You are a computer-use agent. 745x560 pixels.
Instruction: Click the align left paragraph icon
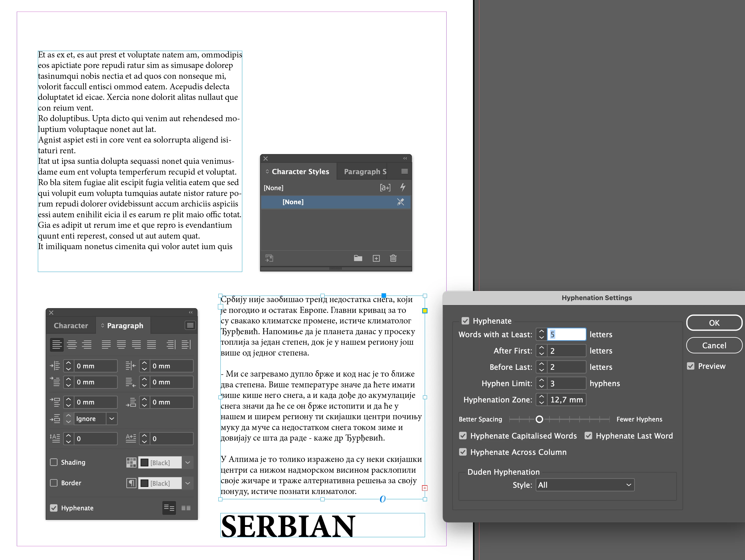click(x=56, y=344)
